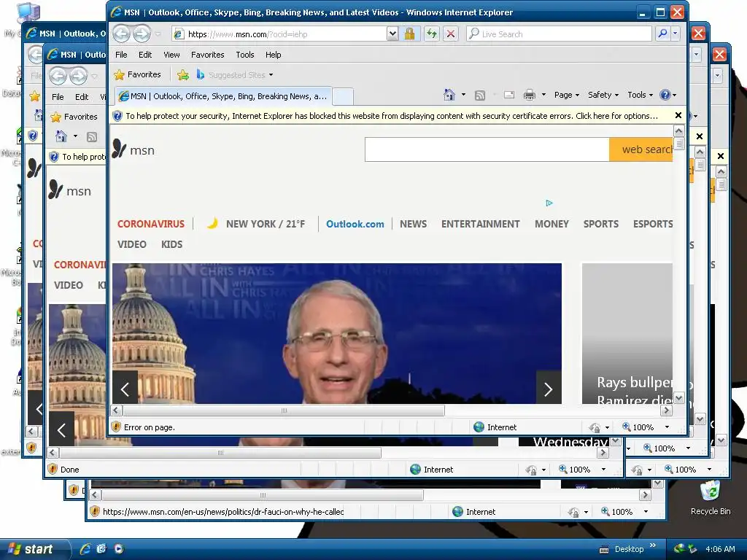Open the Suggested Sites dropdown
This screenshot has width=747, height=560.
[x=235, y=75]
